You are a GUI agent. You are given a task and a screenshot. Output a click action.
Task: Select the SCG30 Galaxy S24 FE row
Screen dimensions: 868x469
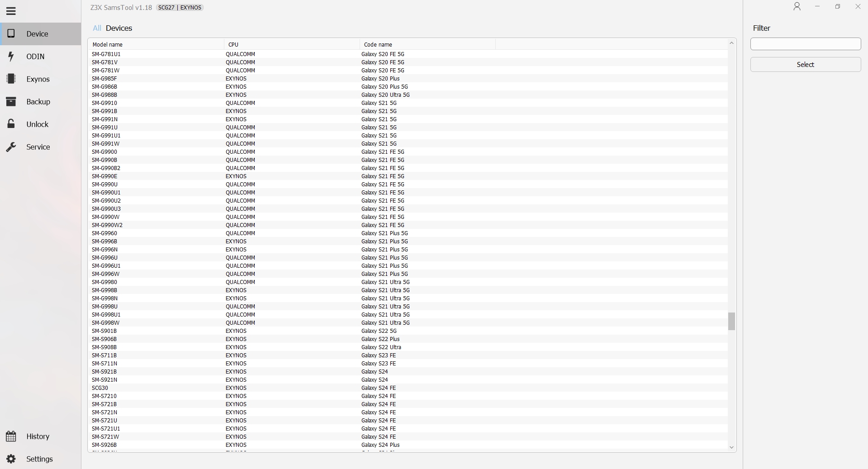click(x=408, y=388)
